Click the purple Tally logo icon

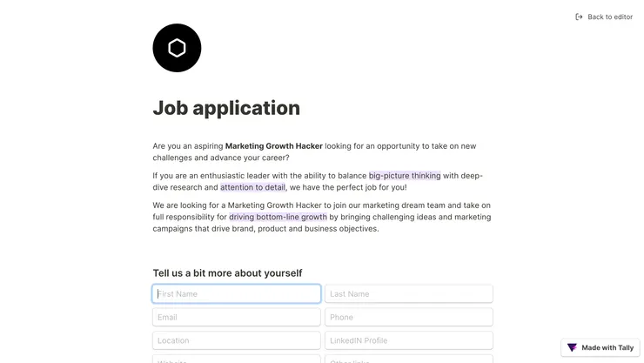572,347
